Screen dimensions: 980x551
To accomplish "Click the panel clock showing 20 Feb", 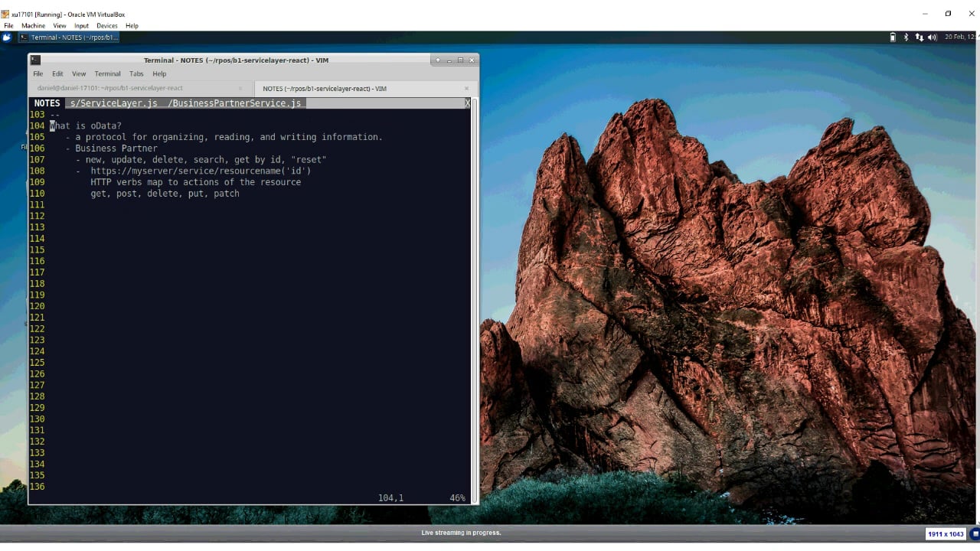I will click(960, 37).
